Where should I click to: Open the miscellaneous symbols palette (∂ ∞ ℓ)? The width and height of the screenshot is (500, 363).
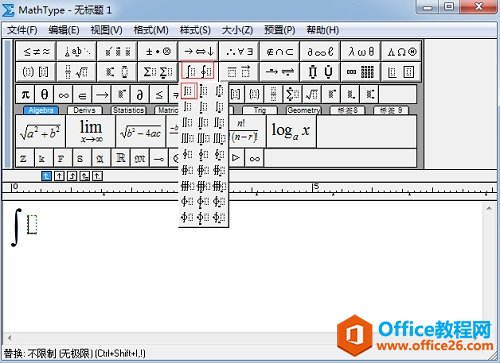320,51
